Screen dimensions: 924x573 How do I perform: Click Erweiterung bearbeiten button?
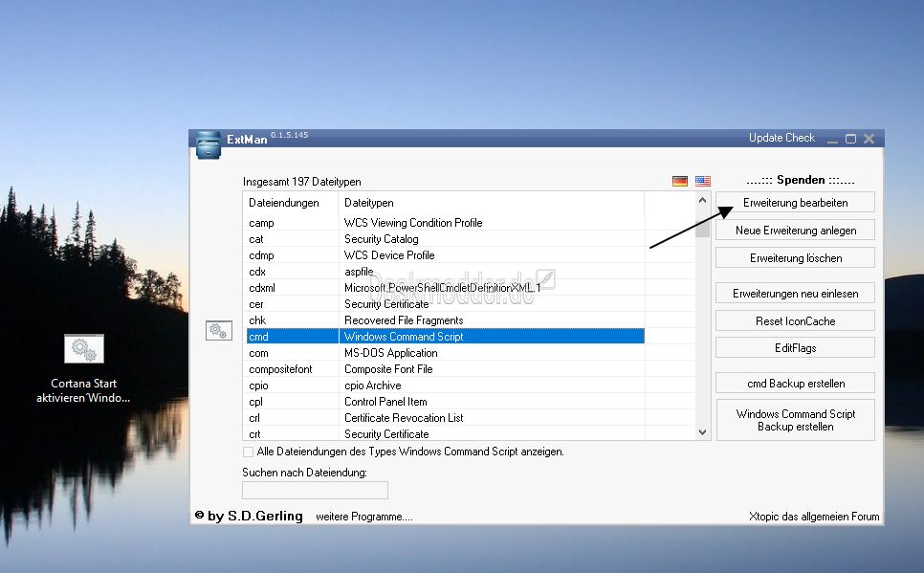[795, 202]
